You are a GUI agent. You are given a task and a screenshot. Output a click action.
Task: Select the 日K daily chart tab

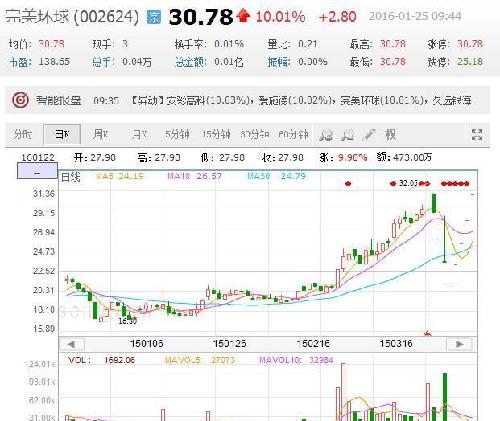tap(62, 134)
